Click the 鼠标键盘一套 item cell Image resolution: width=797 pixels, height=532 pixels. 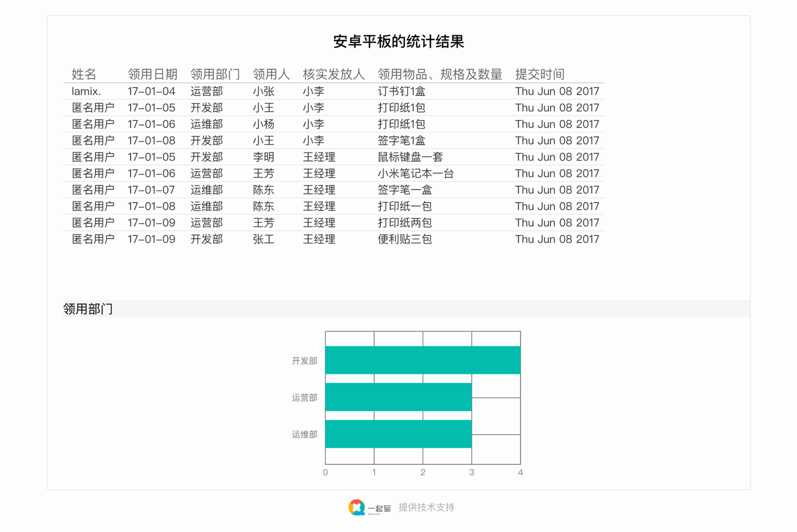(410, 157)
